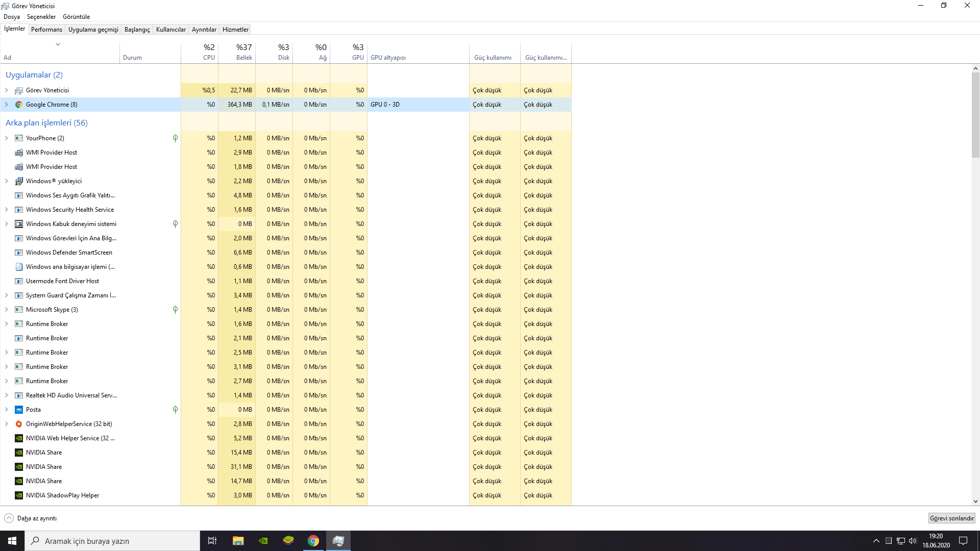The width and height of the screenshot is (980, 551).
Task: Click the suspended leaf icon beside YourPhone
Action: (x=175, y=138)
